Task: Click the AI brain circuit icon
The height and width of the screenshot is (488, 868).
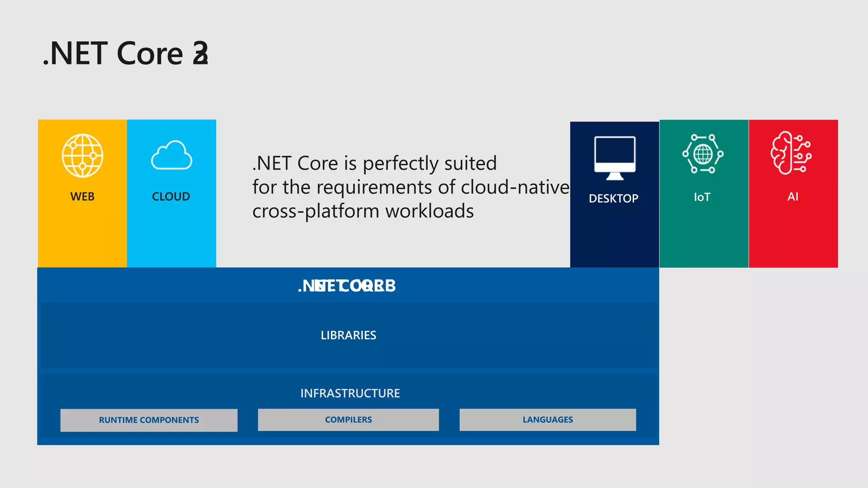Action: coord(791,153)
